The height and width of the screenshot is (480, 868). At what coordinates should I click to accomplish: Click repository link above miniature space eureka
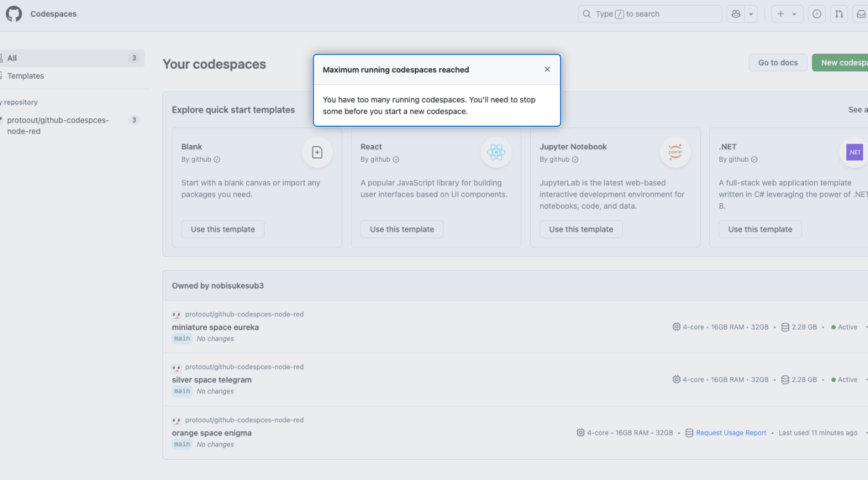[x=244, y=314]
